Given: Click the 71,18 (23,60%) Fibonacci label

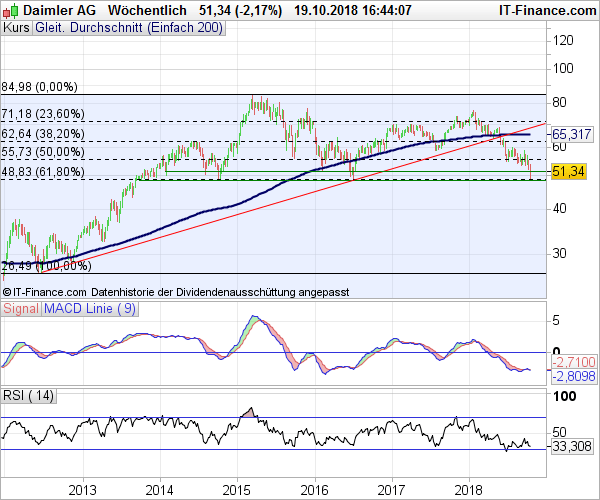Looking at the screenshot, I should (43, 114).
